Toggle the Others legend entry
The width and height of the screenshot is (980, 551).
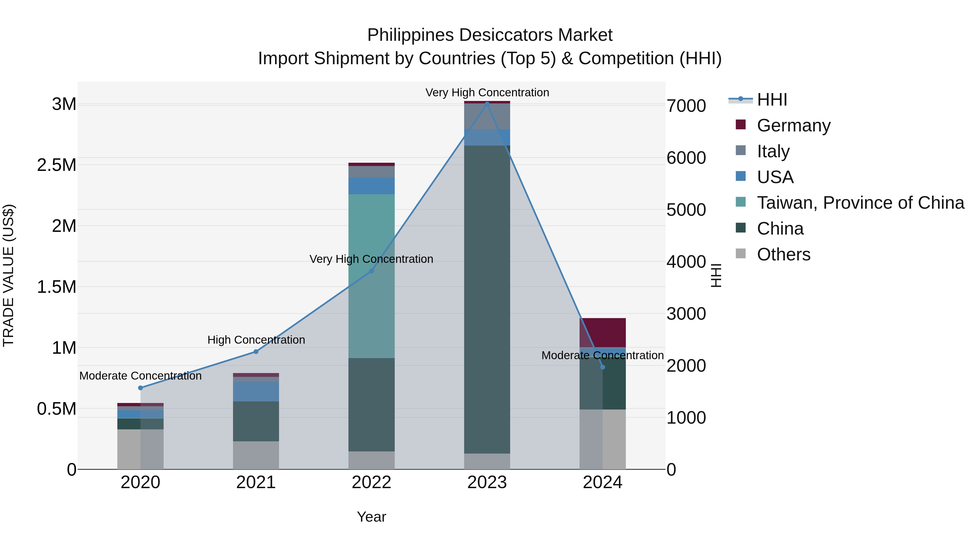(773, 254)
